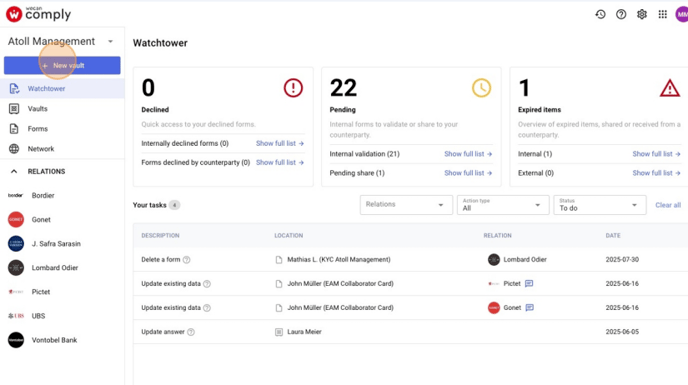Screen dimensions: 688x385
Task: Open the Status To do dropdown
Action: (x=599, y=205)
